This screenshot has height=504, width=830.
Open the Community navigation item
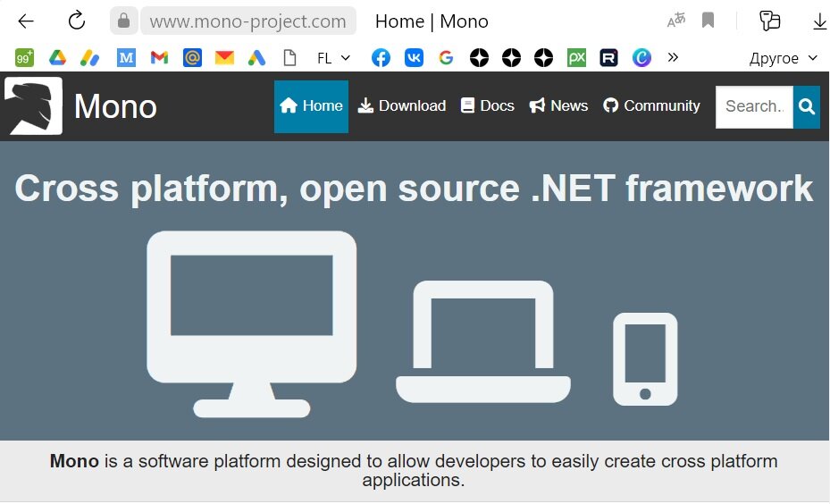tap(651, 105)
